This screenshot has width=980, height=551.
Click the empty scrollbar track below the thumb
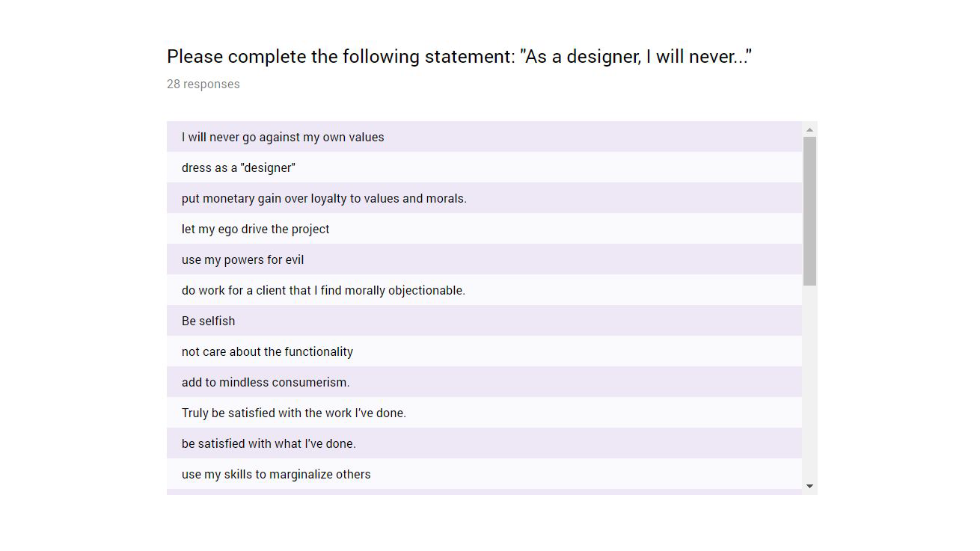(809, 381)
